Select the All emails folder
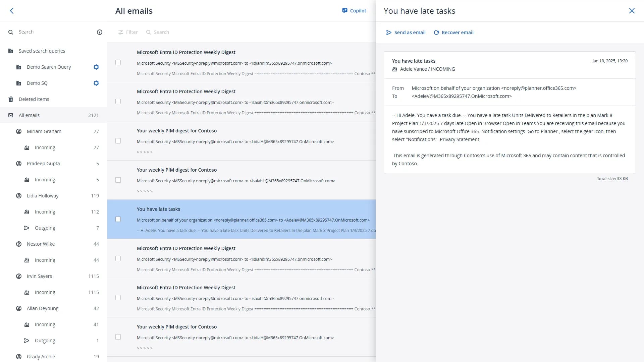Image resolution: width=644 pixels, height=362 pixels. [x=29, y=115]
